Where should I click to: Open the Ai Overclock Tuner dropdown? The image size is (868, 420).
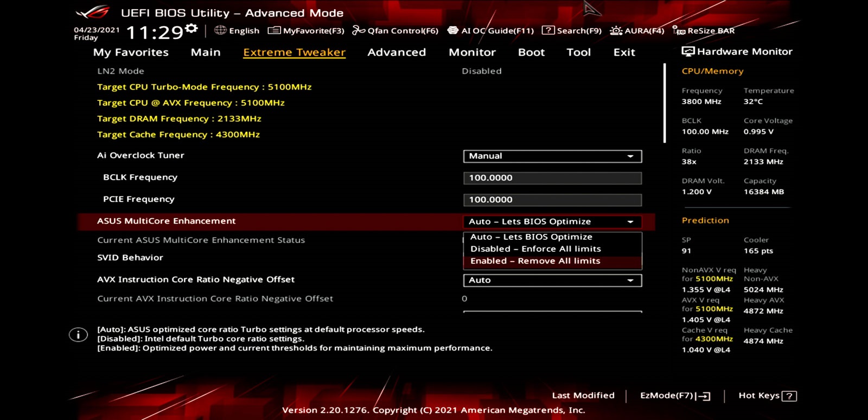coord(552,156)
